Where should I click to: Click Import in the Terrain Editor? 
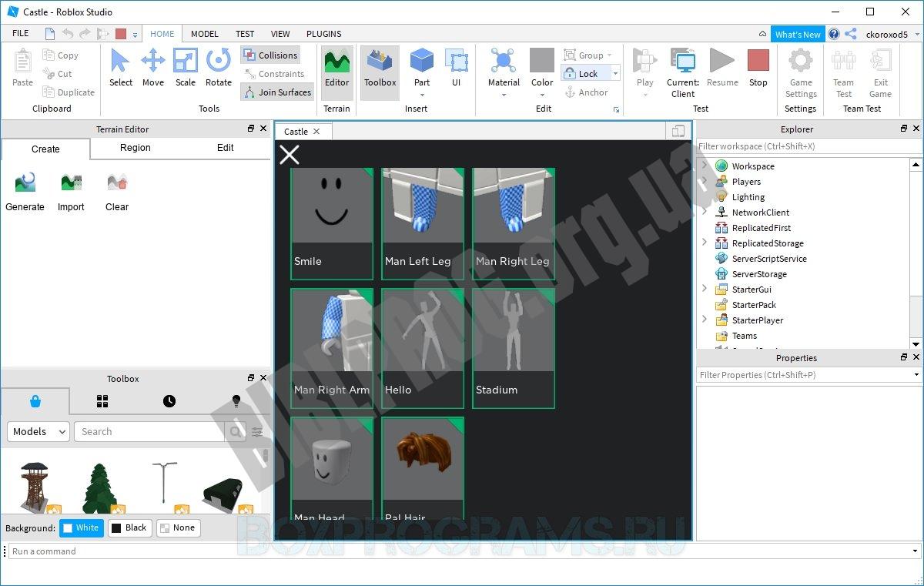coord(71,191)
